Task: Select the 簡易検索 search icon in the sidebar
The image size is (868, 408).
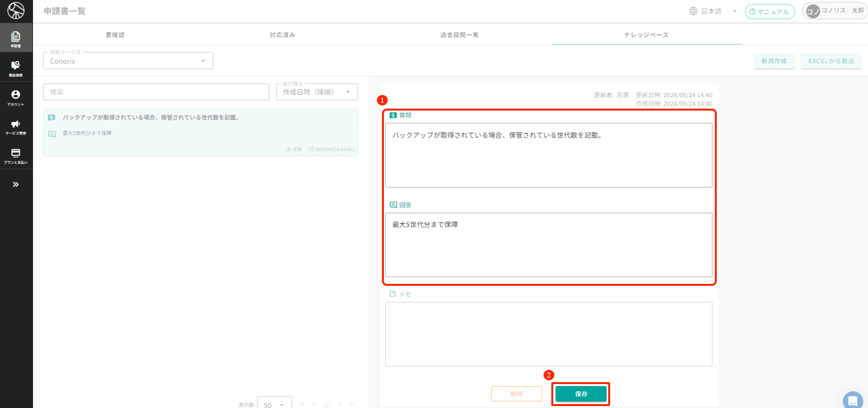Action: point(14,67)
